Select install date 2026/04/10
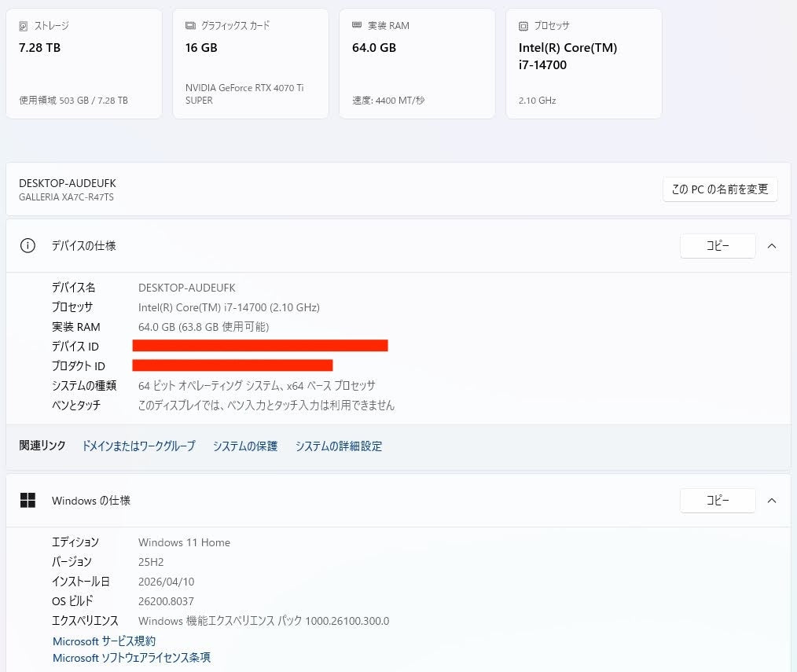This screenshot has height=672, width=797. point(166,582)
